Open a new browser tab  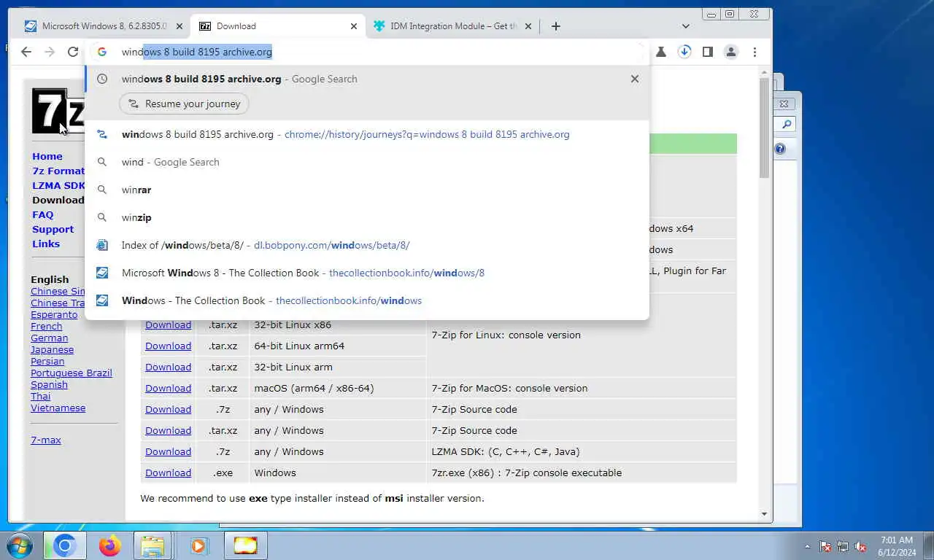pos(556,26)
